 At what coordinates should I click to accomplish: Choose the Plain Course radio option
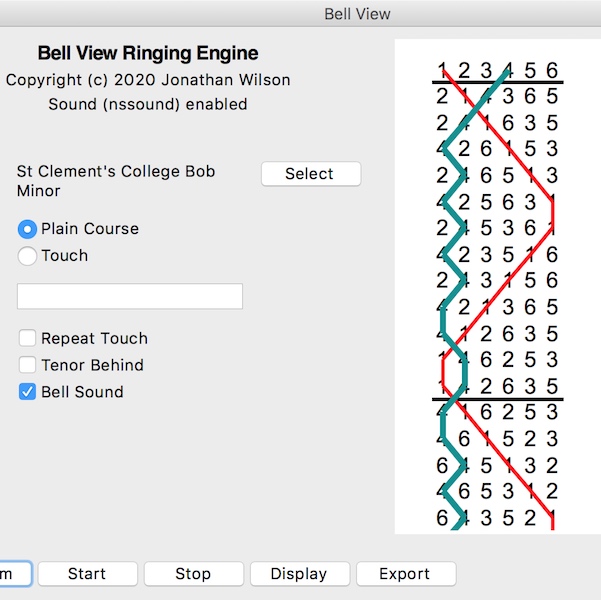point(28,229)
